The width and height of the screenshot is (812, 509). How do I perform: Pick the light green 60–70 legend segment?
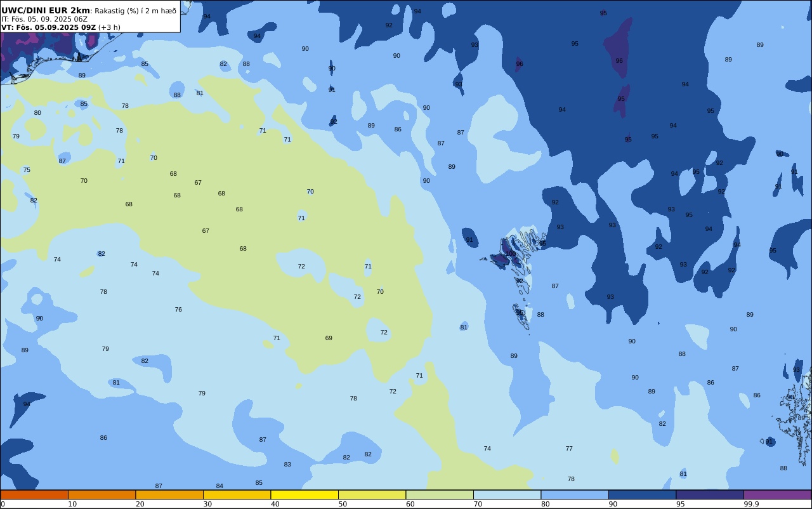[440, 494]
